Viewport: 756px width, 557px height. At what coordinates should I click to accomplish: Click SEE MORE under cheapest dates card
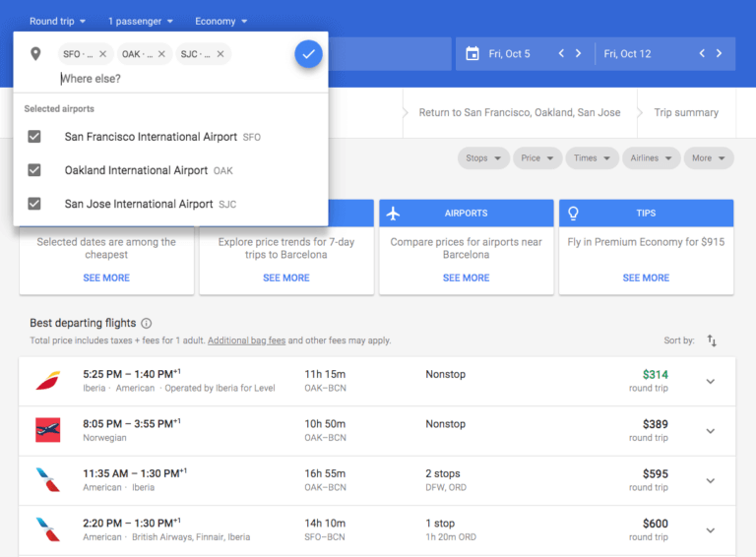(106, 278)
